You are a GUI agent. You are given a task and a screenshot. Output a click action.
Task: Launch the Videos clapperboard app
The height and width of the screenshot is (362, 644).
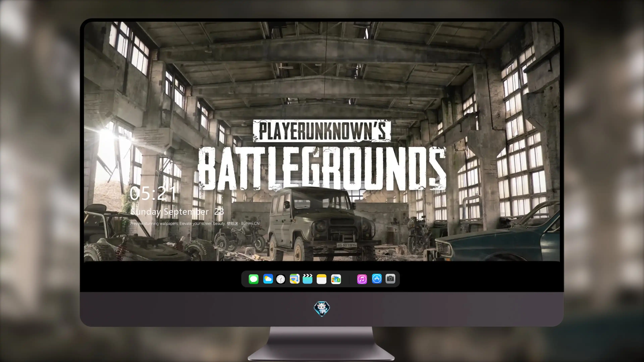[x=308, y=279]
